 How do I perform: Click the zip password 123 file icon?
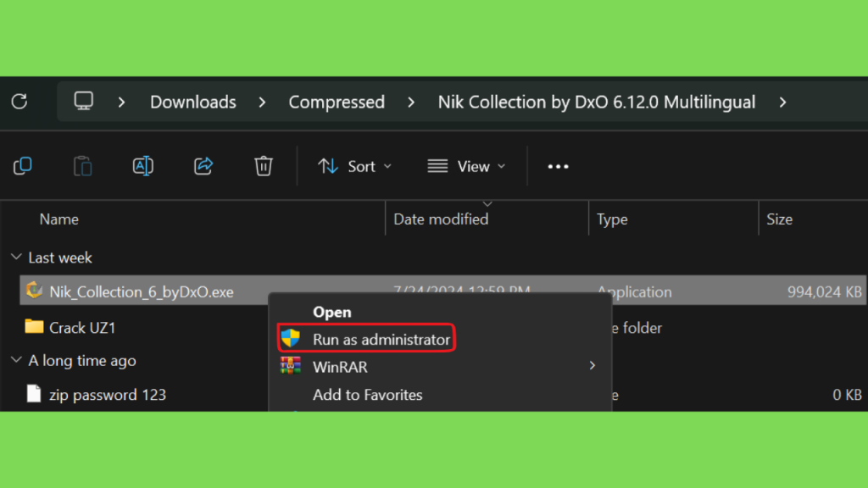pos(34,394)
